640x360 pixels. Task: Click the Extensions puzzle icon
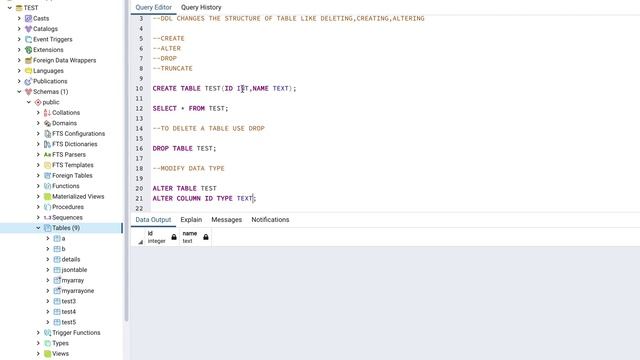point(28,50)
